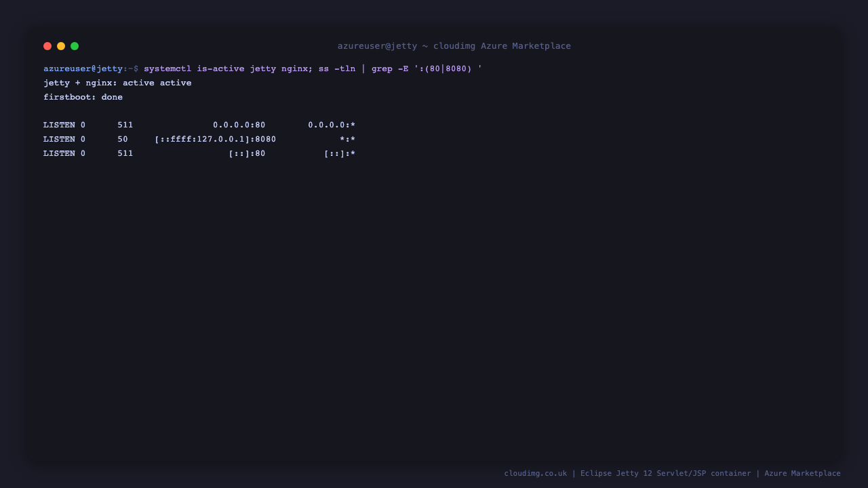Click the red close window dot
868x488 pixels.
tap(47, 46)
